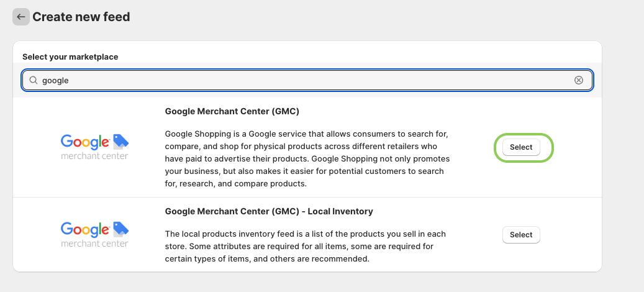Click 'merchant center' caption under Local Inventory logo
Viewport: 644px width, 292px height.
coord(94,244)
